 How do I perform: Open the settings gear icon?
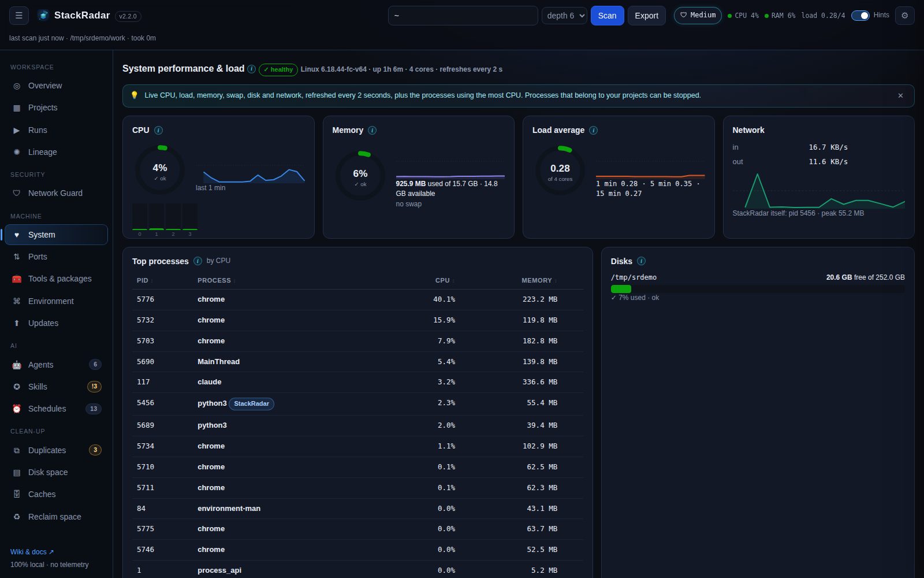[904, 16]
